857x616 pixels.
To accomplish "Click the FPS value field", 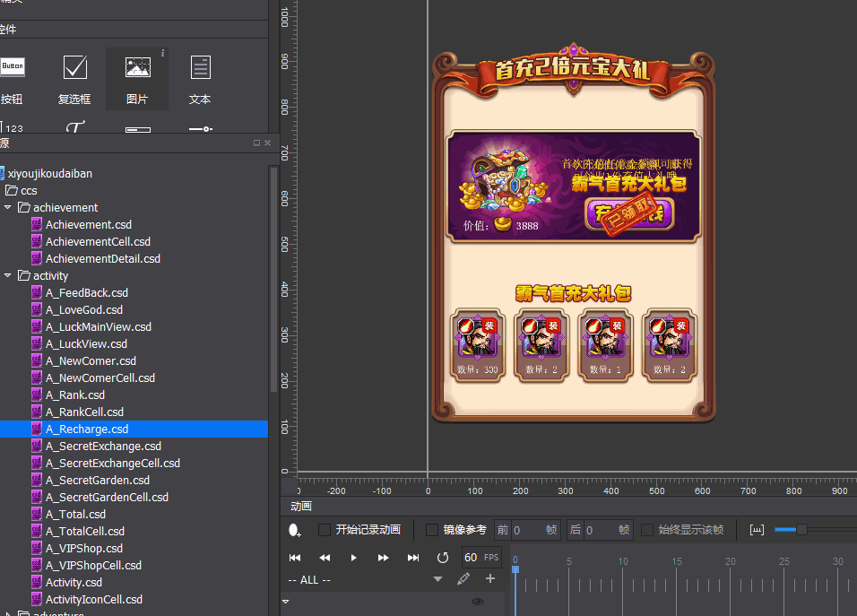I will click(472, 558).
